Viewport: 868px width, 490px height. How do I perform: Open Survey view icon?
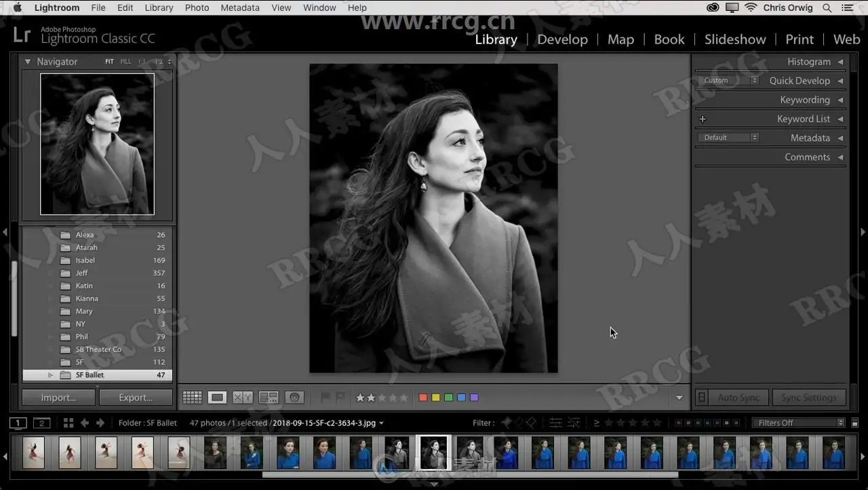point(269,398)
